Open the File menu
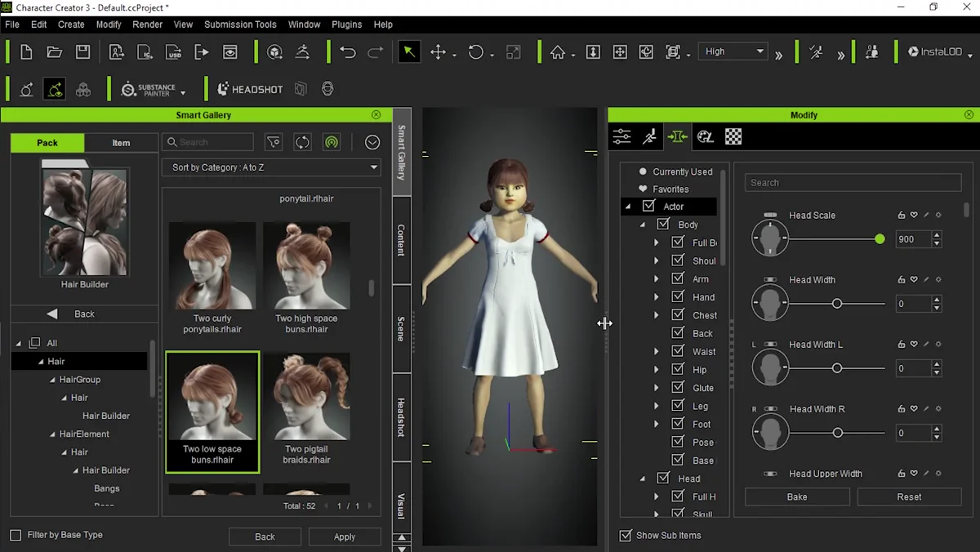Screen dimensions: 980x552 tap(12, 24)
